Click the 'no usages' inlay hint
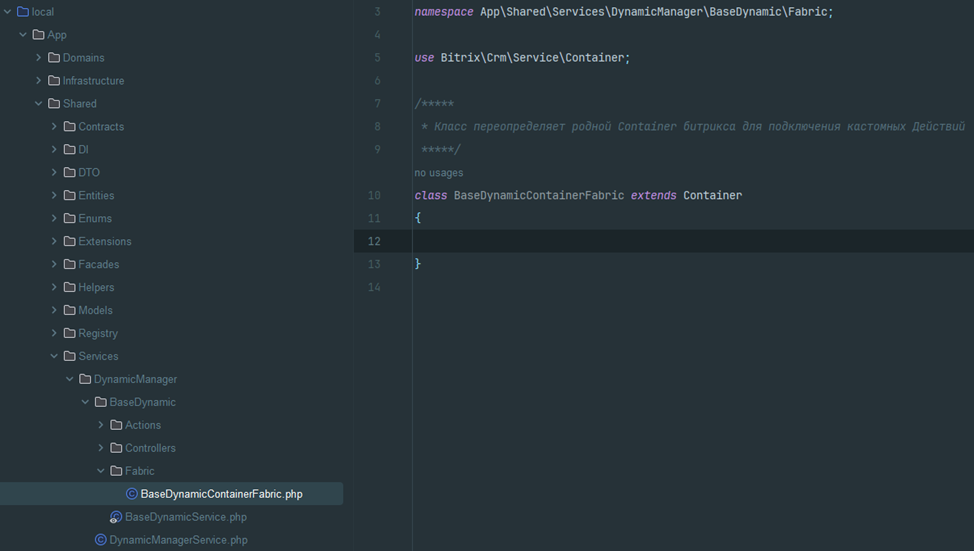Image resolution: width=974 pixels, height=551 pixels. tap(439, 173)
